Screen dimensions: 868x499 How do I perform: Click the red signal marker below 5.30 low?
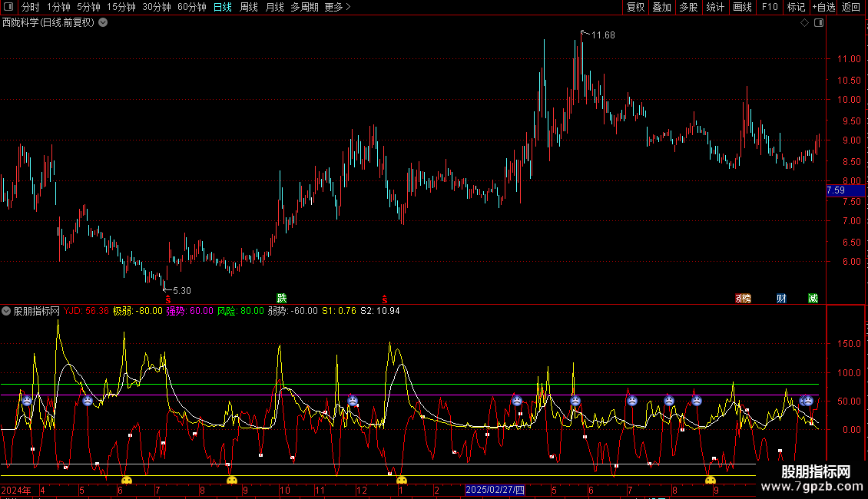168,298
